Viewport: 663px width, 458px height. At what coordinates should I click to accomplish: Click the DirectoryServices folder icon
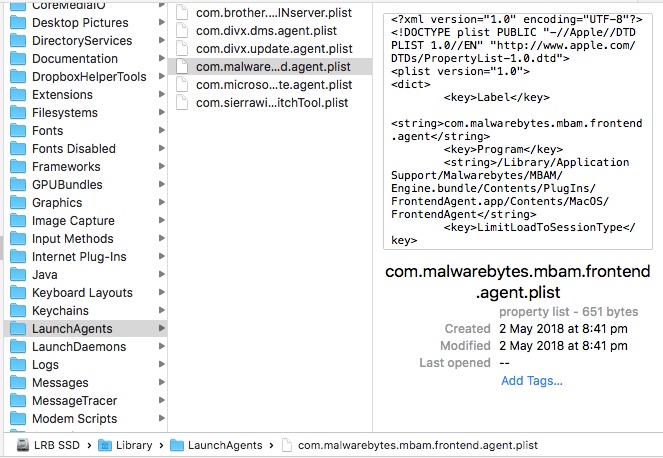coord(18,41)
